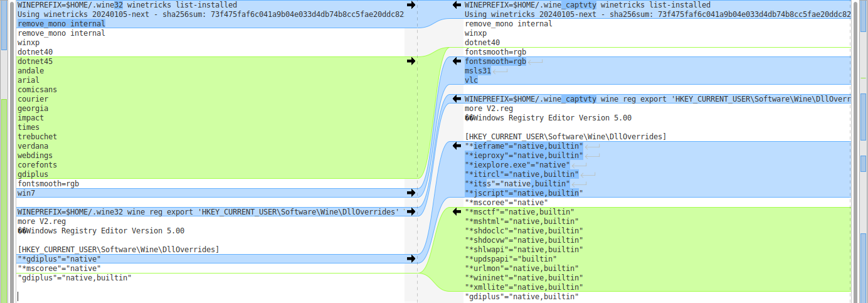Screen dimensions: 868x303
Task: Push the win7 line to the right pane
Action: click(x=411, y=193)
